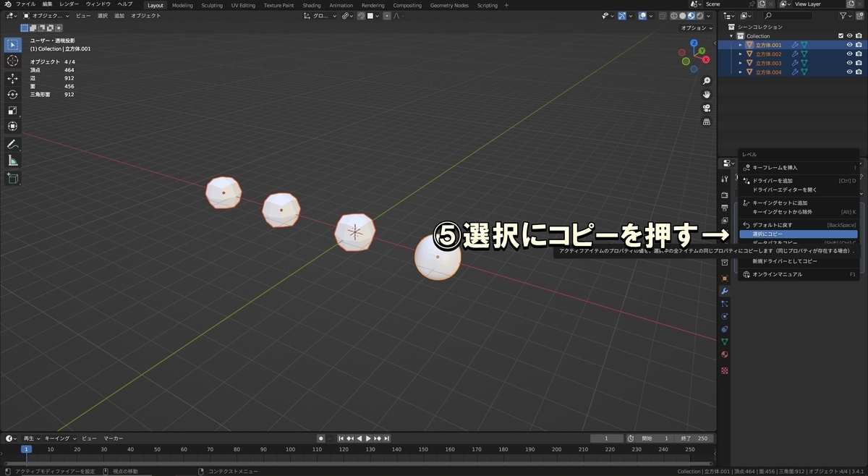The width and height of the screenshot is (868, 476).
Task: Expand 立方体.001 tree row arrow
Action: tap(740, 45)
